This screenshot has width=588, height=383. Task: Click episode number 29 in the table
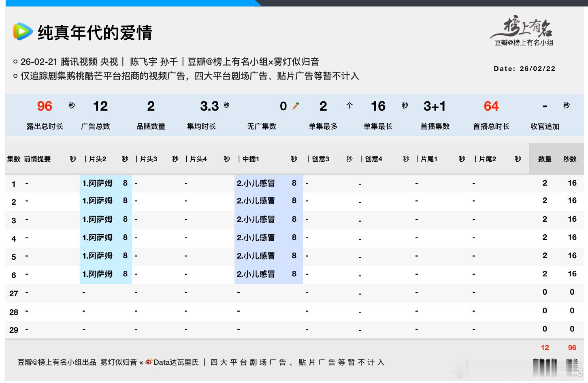[14, 330]
